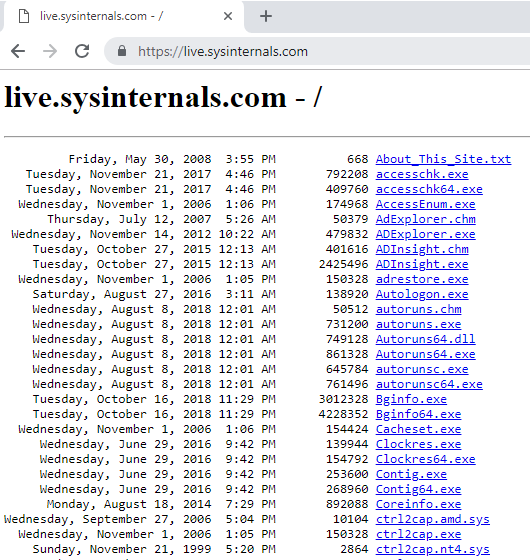The height and width of the screenshot is (560, 530).
Task: Click file size 892088
Action: [x=347, y=504]
